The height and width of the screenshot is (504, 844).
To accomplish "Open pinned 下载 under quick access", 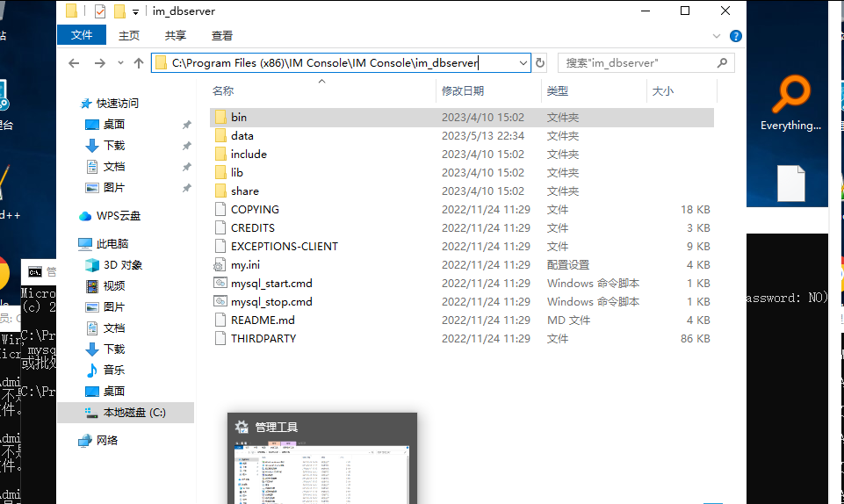I will (x=113, y=145).
